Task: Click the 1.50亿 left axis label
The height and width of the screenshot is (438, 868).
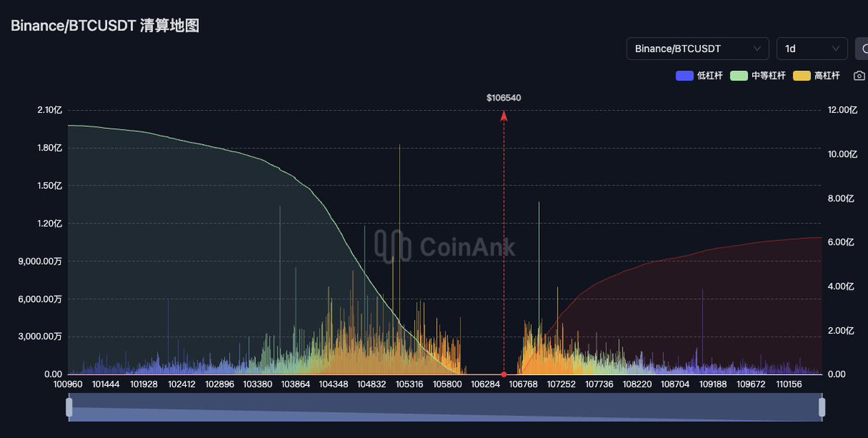Action: coord(50,185)
